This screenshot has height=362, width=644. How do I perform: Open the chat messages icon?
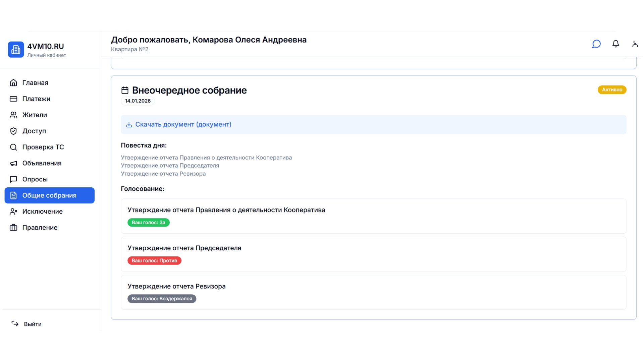click(x=596, y=44)
